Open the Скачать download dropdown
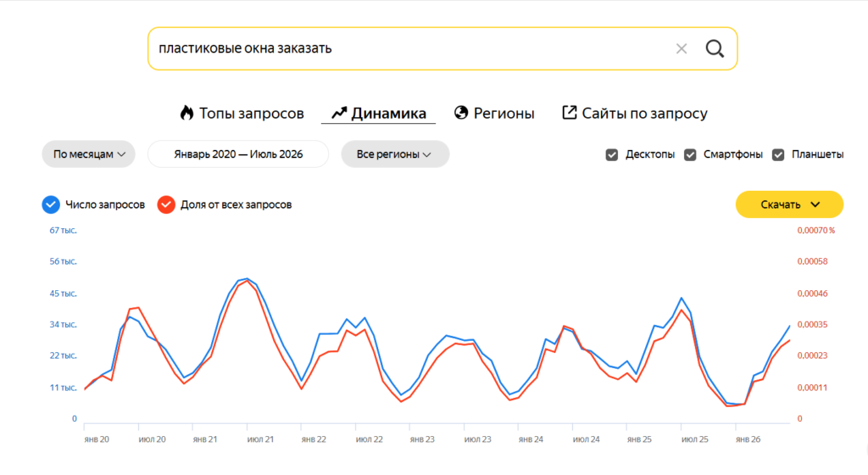 [x=789, y=204]
